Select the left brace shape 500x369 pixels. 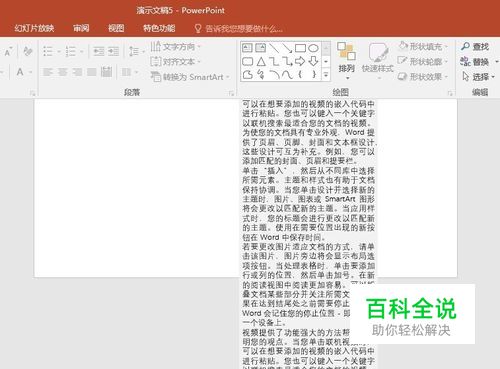pyautogui.click(x=300, y=74)
